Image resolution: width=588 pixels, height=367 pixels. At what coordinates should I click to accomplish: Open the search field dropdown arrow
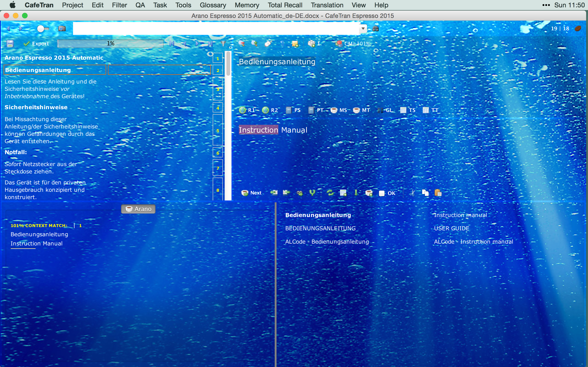tap(363, 29)
